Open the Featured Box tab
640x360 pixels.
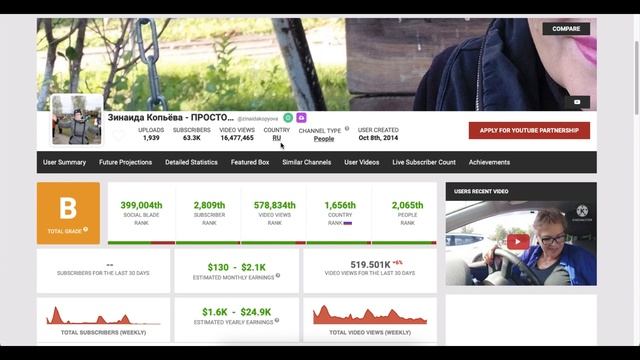[x=250, y=162]
